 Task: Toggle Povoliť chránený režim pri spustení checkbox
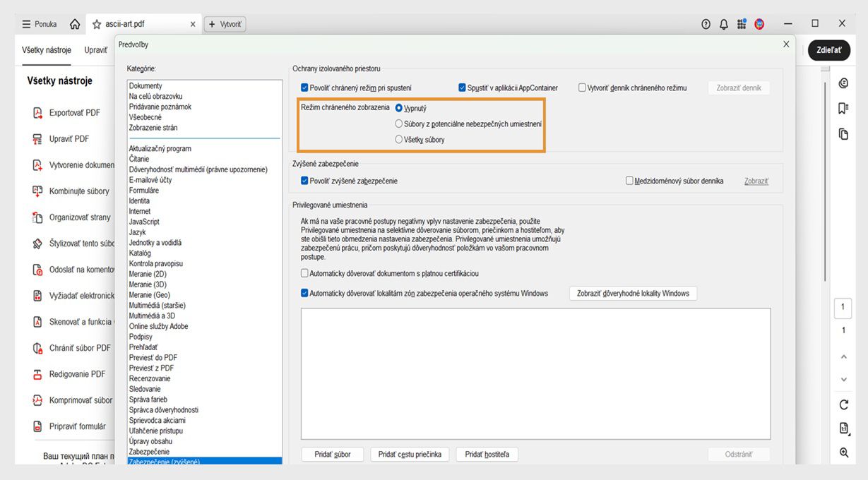[304, 88]
